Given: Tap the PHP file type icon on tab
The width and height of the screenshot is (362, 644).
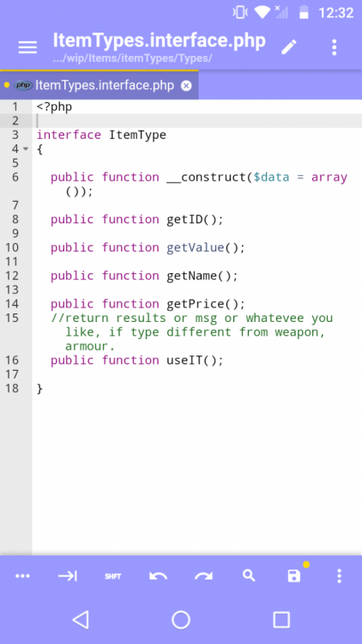Looking at the screenshot, I should (x=23, y=85).
